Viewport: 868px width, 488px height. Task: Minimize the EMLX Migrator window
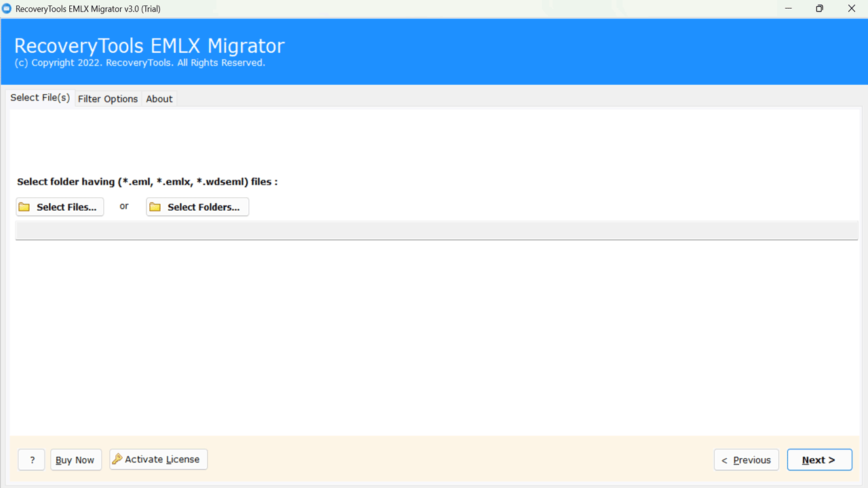pos(789,9)
